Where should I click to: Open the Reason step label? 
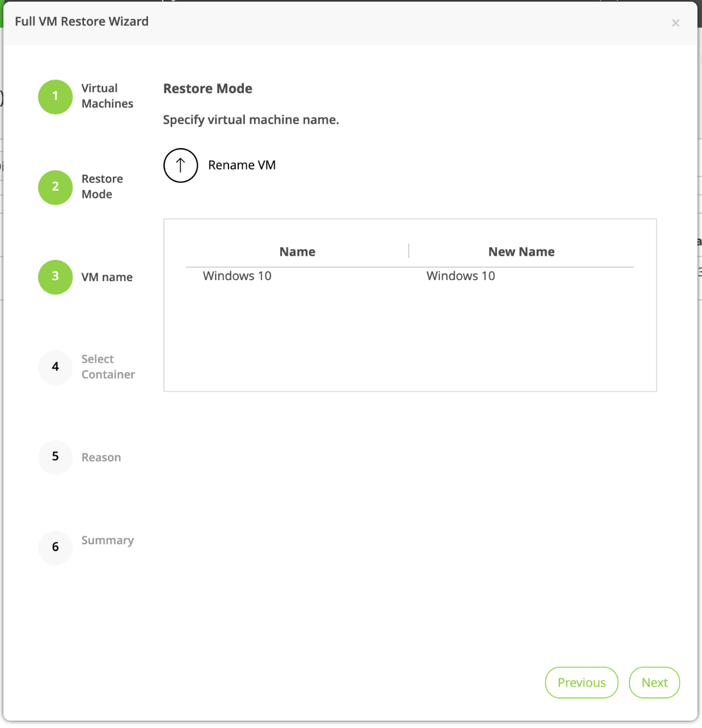click(x=101, y=458)
